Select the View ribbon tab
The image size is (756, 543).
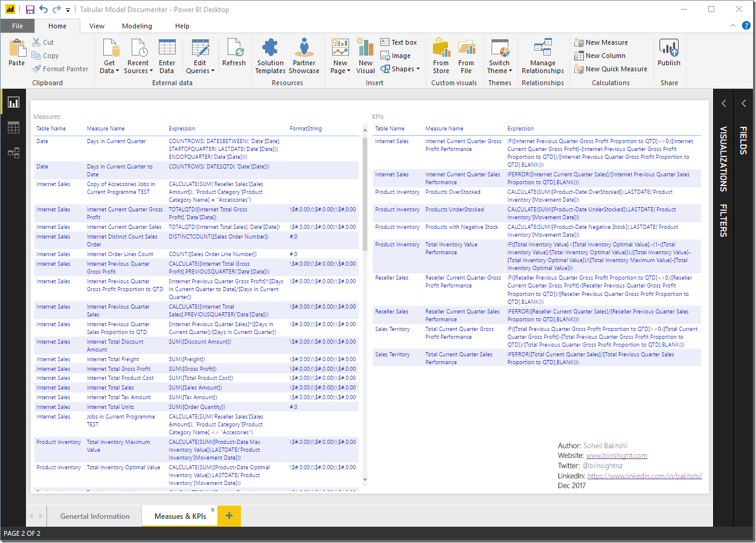[x=97, y=26]
